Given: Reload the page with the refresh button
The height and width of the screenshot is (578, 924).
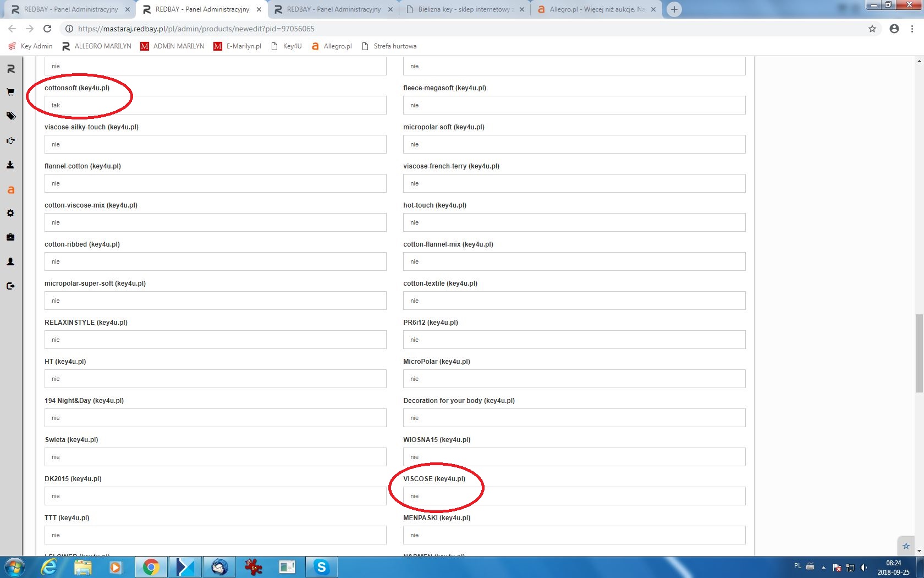Looking at the screenshot, I should point(47,29).
